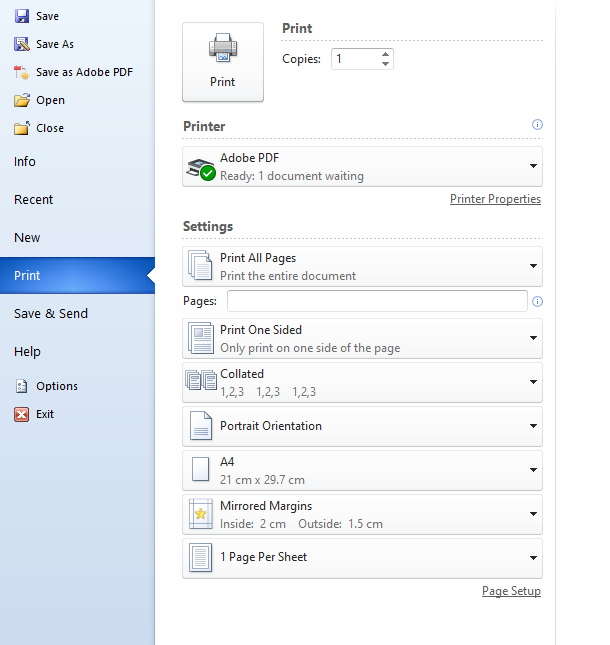Open the Recent tab
The image size is (610, 645).
tap(77, 200)
